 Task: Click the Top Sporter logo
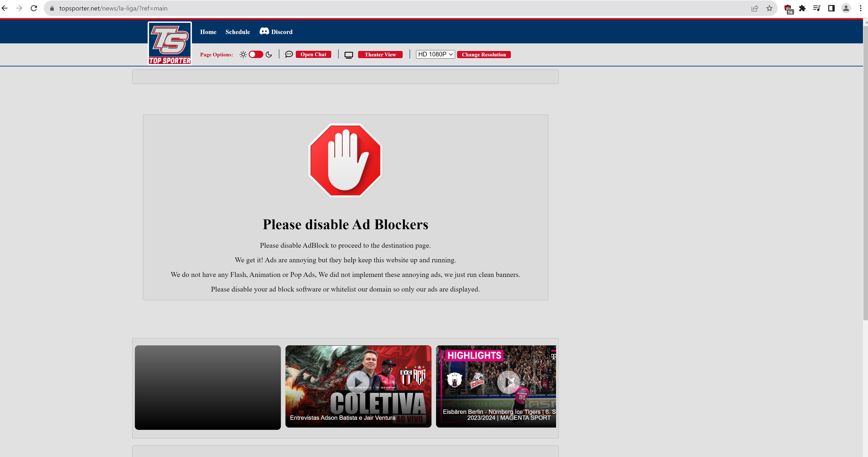(170, 43)
